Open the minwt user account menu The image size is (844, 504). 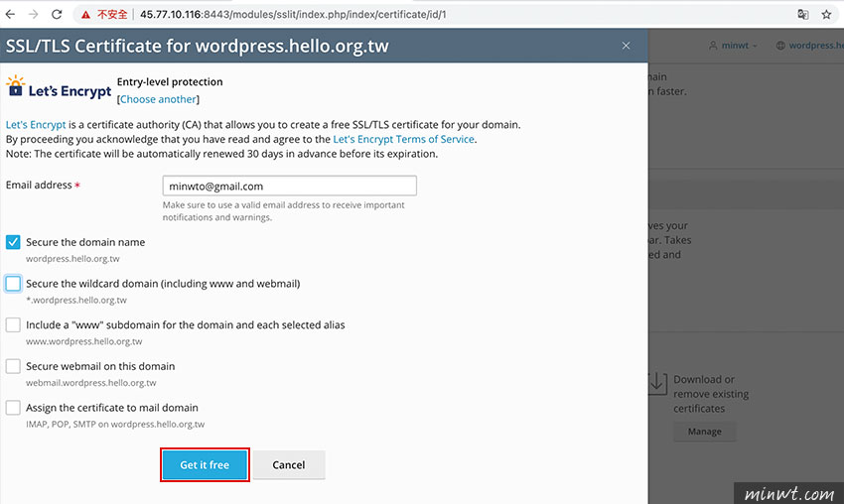[733, 46]
